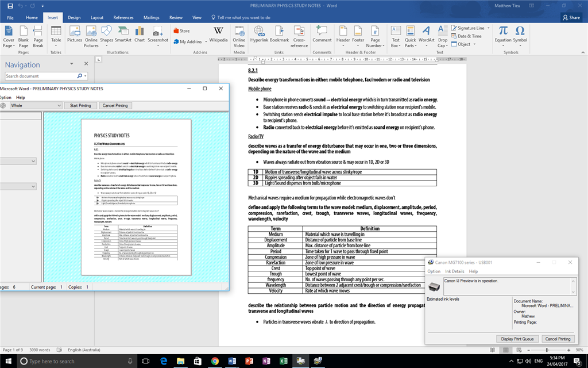The image size is (588, 368).
Task: Insert a Chart
Action: 140,34
